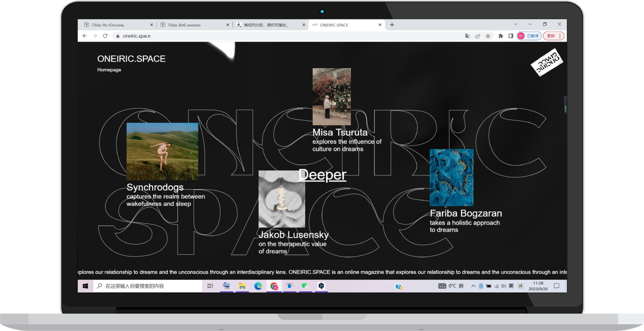The image size is (644, 331).
Task: Click the ONEIRIC.SPACE site title
Action: (x=131, y=59)
